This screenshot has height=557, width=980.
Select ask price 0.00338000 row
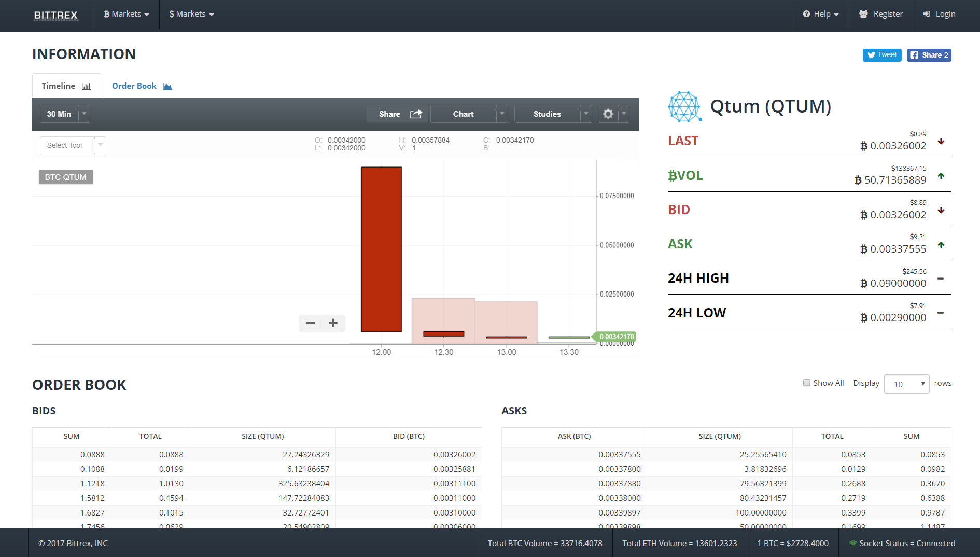[620, 498]
